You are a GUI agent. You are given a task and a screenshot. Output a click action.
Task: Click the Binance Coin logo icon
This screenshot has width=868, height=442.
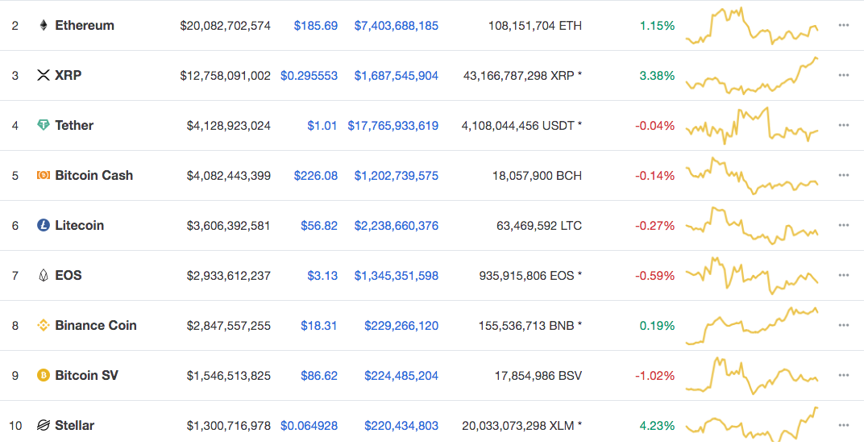44,325
